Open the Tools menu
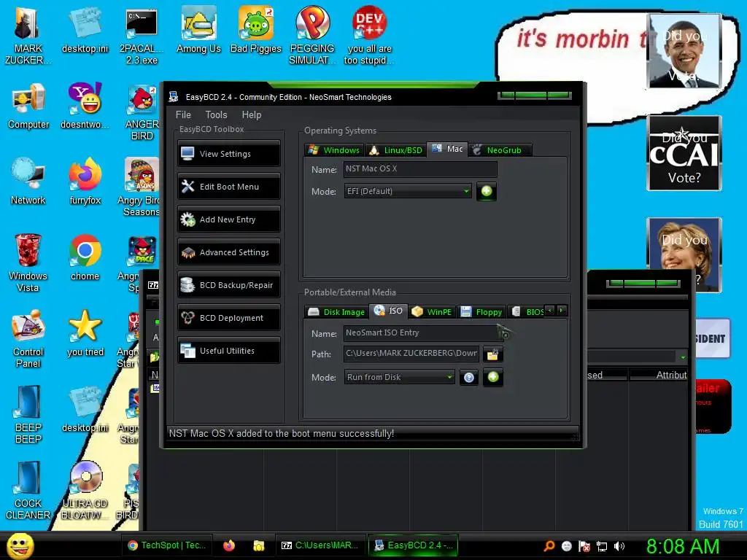747x560 pixels. [x=216, y=114]
